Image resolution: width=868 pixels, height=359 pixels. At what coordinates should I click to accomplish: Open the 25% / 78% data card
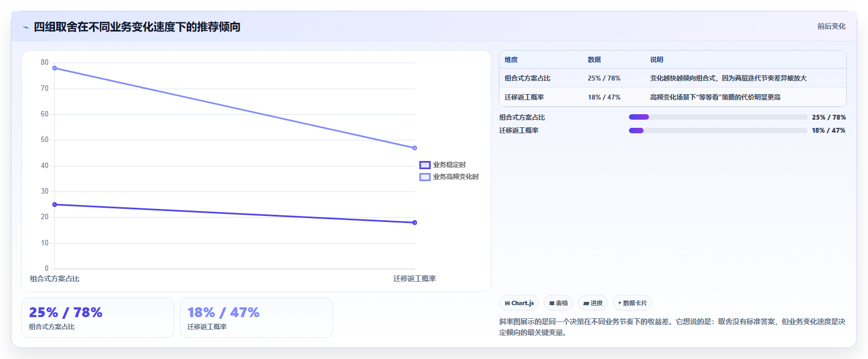click(x=98, y=318)
